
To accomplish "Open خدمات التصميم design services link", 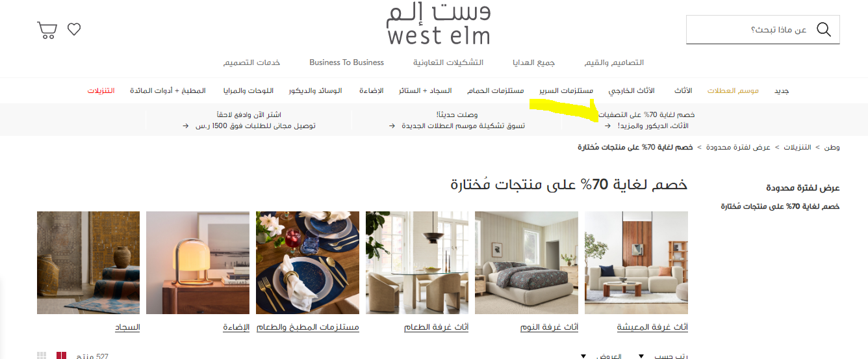I will [x=251, y=62].
